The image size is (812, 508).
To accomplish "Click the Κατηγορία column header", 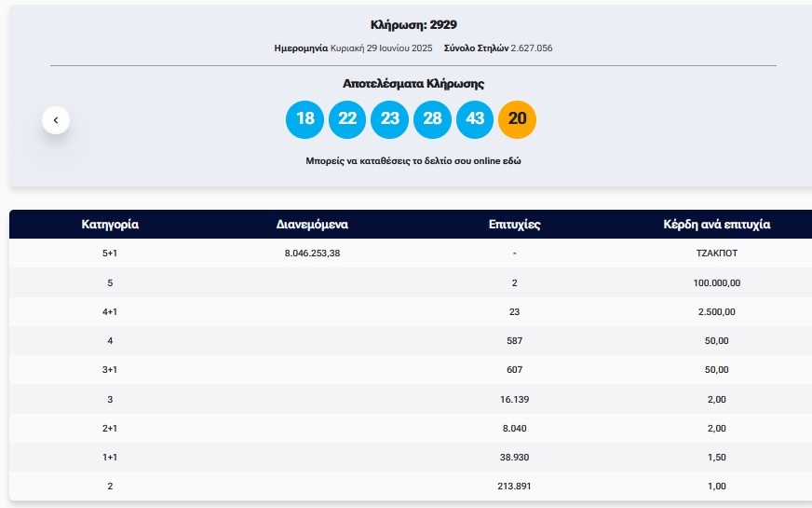I will pyautogui.click(x=110, y=225).
